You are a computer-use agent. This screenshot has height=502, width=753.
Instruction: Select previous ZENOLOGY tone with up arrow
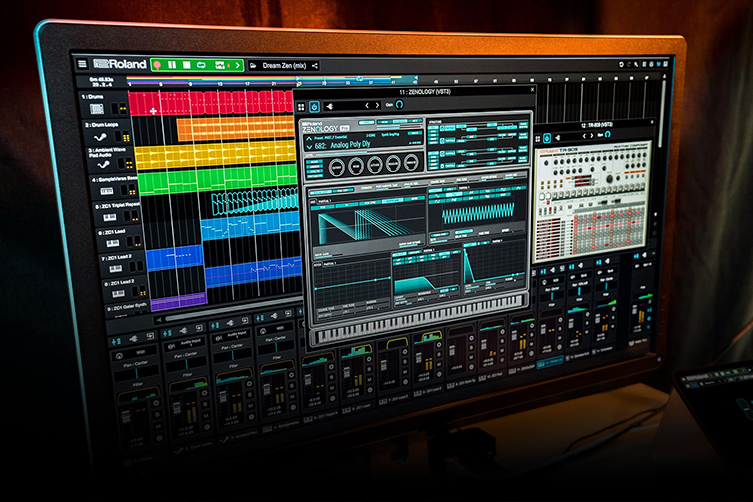tap(309, 138)
